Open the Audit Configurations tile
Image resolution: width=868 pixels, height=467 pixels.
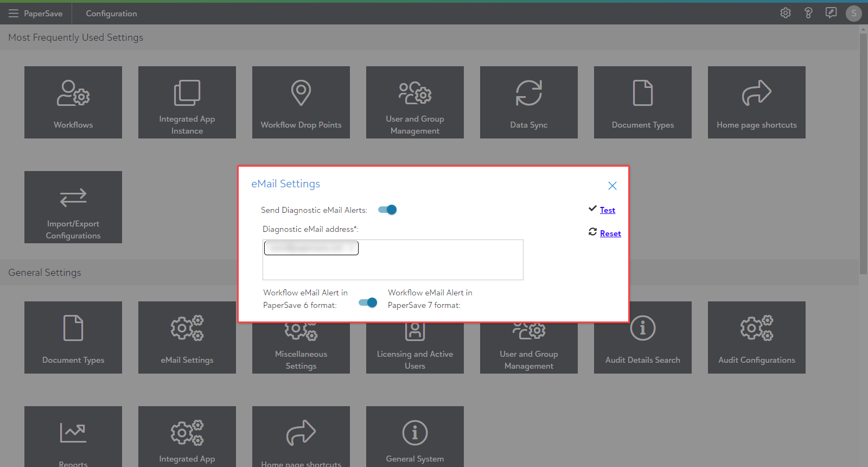pyautogui.click(x=756, y=337)
